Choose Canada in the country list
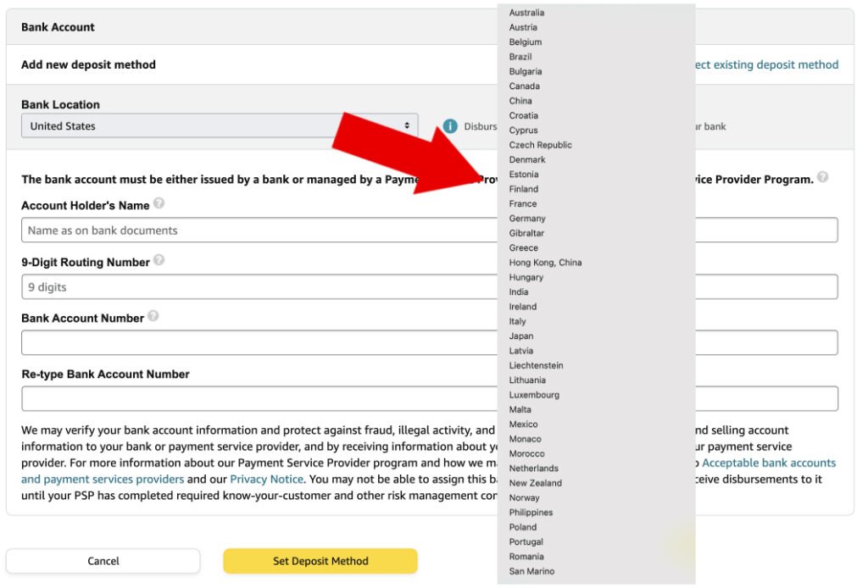868x588 pixels. [x=524, y=86]
